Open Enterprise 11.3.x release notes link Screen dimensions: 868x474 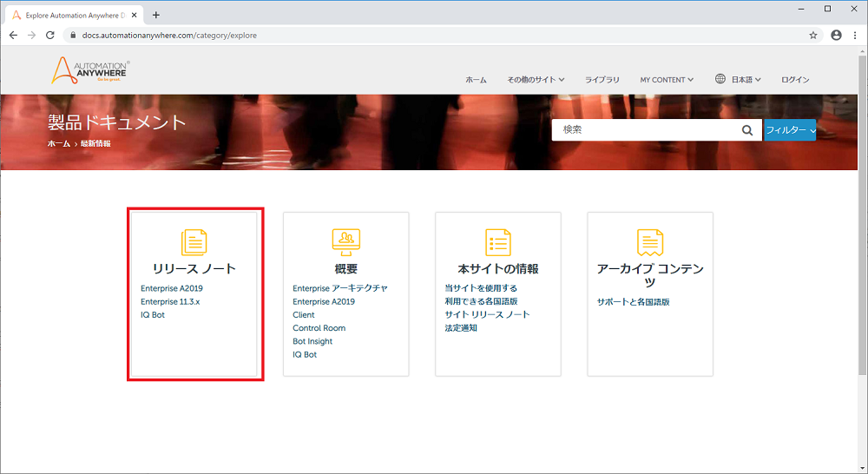(x=170, y=302)
